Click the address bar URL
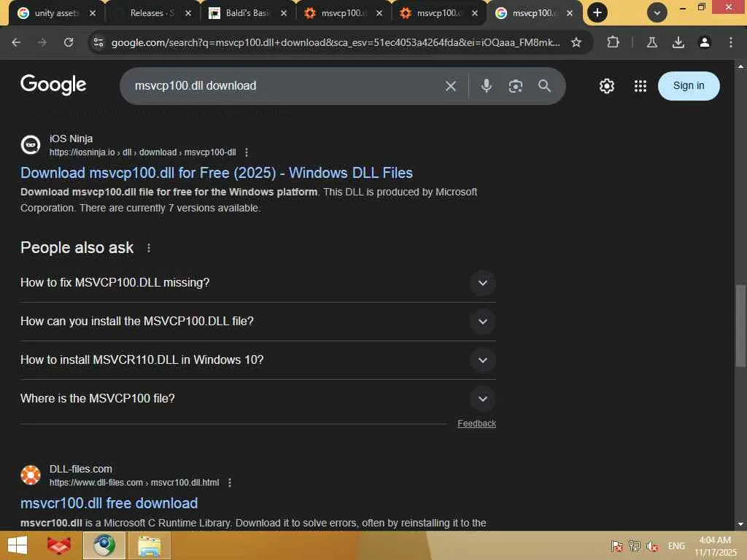Screen dimensions: 747x560 336,42
